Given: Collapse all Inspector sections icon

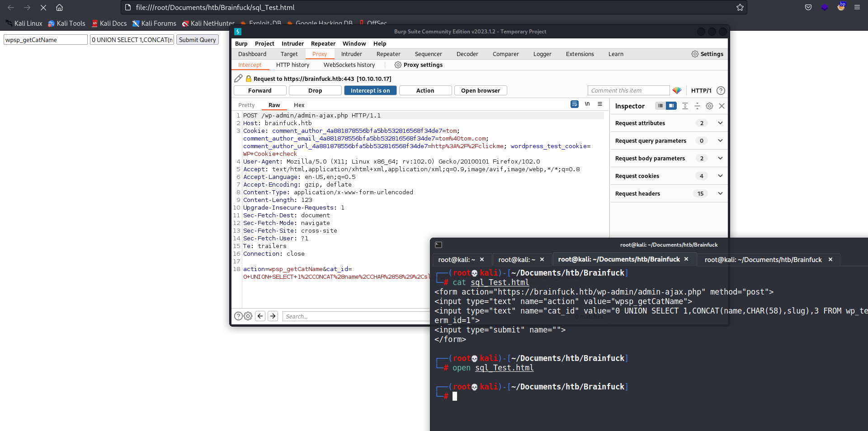Looking at the screenshot, I should tap(697, 106).
